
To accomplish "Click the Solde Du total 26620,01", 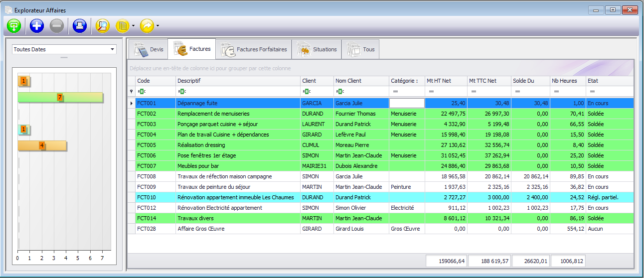I will pos(530,261).
